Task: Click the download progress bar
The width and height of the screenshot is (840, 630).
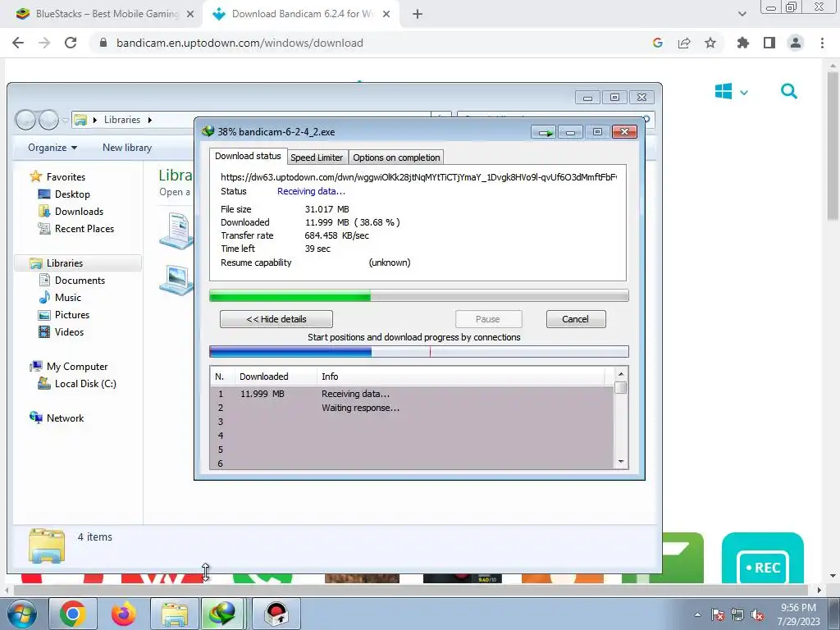Action: coord(419,295)
